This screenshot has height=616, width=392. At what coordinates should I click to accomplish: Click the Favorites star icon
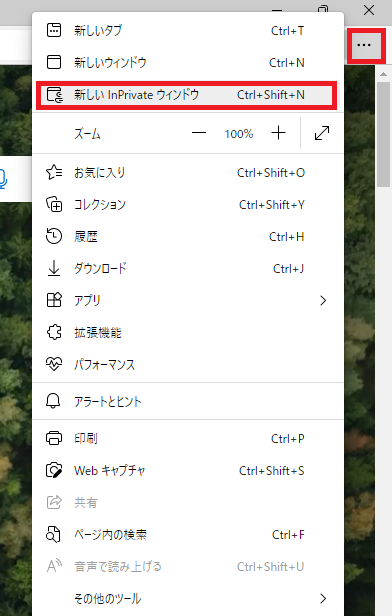point(54,172)
